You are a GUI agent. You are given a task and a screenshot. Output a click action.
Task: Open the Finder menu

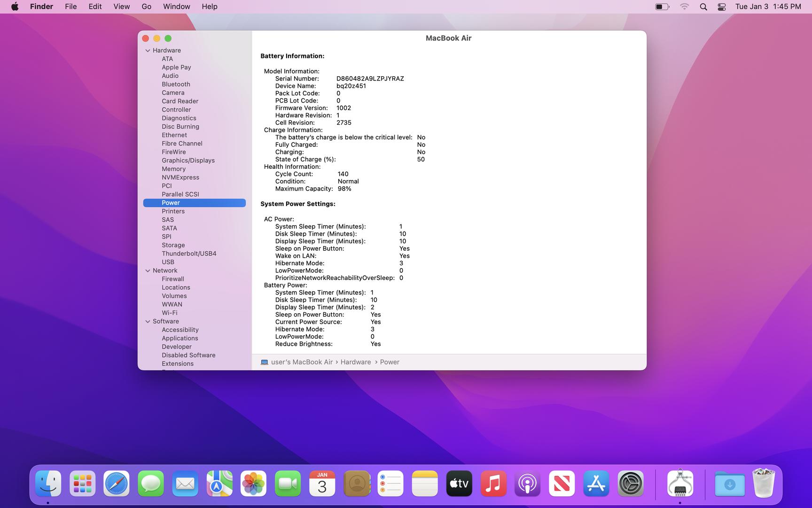tap(41, 7)
